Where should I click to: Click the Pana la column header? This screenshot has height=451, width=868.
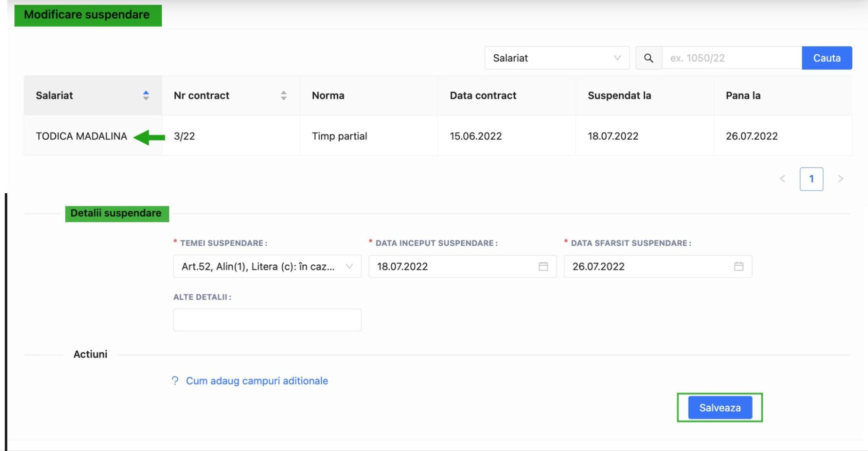tap(783, 95)
